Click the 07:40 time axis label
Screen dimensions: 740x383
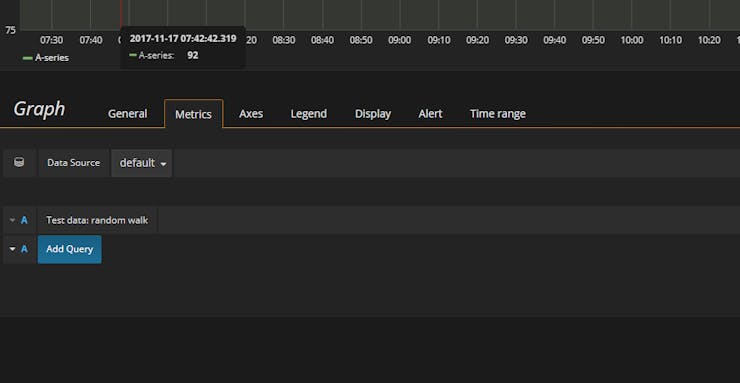tap(91, 41)
